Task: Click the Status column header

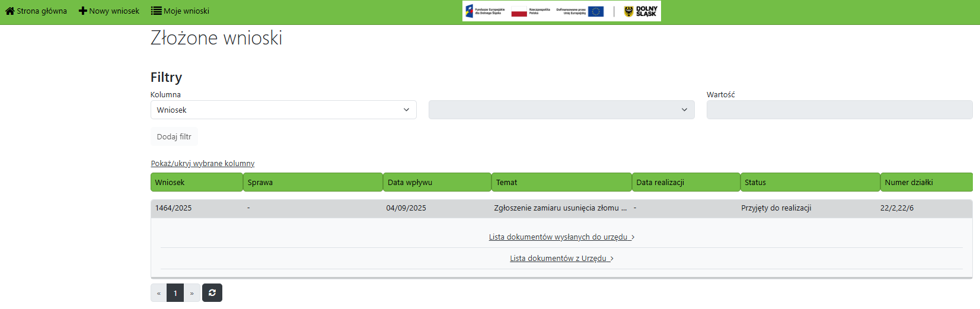Action: 809,182
